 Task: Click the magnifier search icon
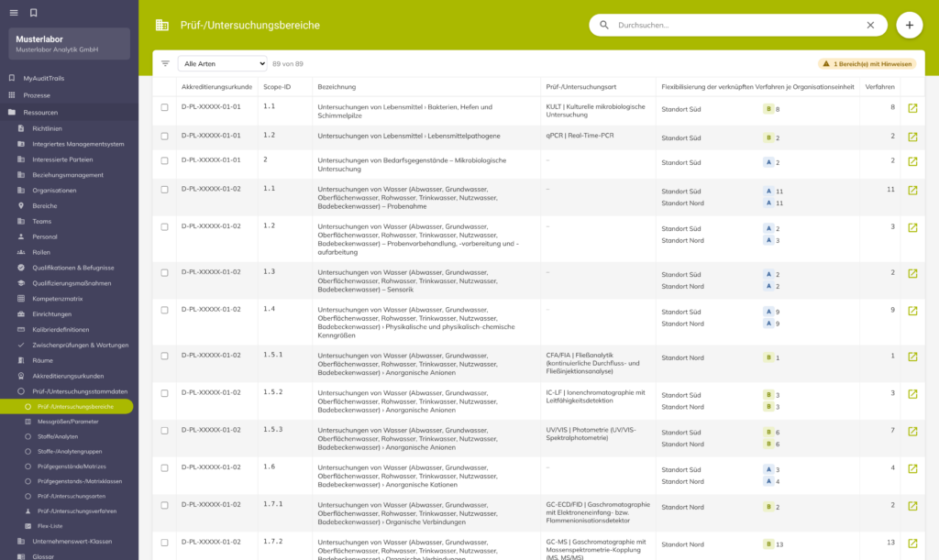604,25
